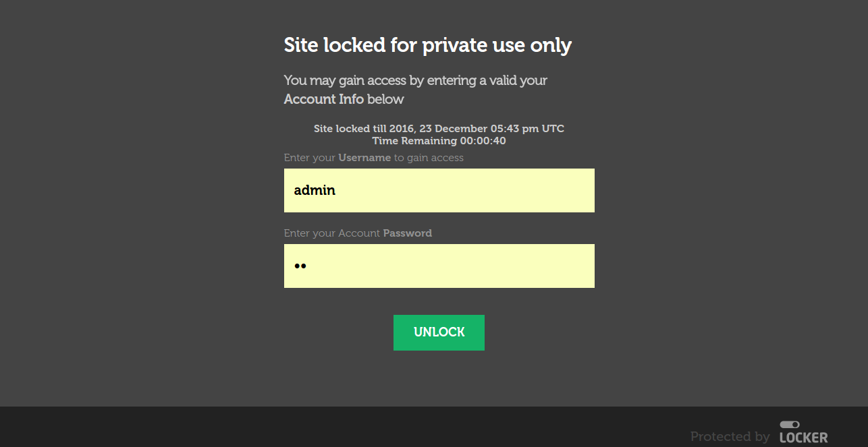The image size is (868, 447).
Task: Click the Locker switch icon in footer
Action: coord(790,425)
